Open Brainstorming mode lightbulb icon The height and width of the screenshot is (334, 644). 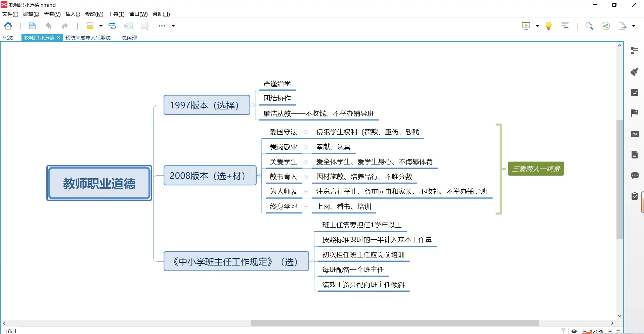(549, 26)
